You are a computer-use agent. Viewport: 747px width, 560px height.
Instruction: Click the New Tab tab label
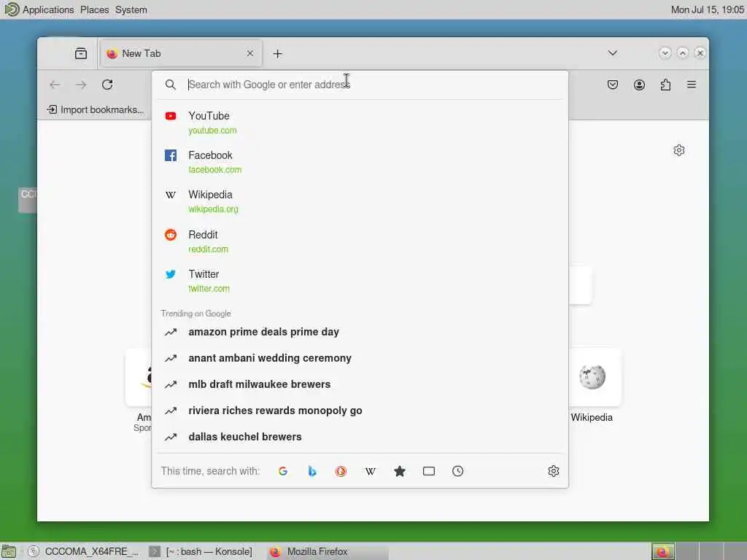click(x=141, y=53)
